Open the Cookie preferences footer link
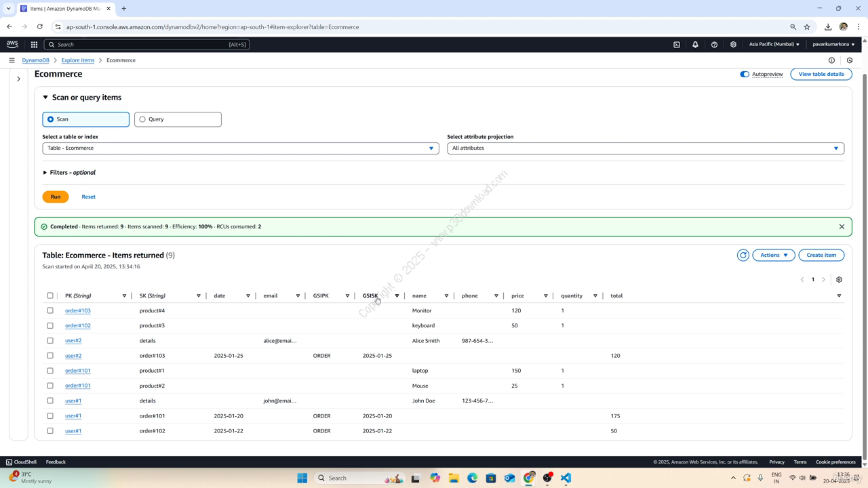 pos(835,462)
